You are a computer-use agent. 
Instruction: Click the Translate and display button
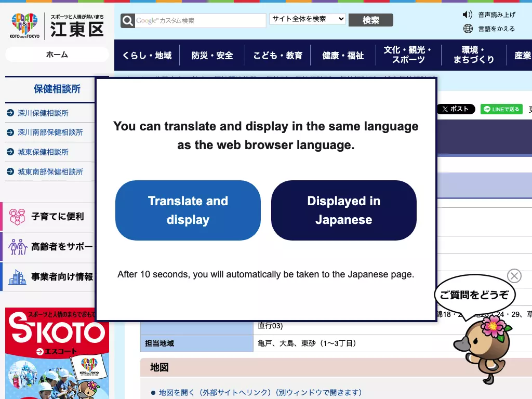(188, 210)
